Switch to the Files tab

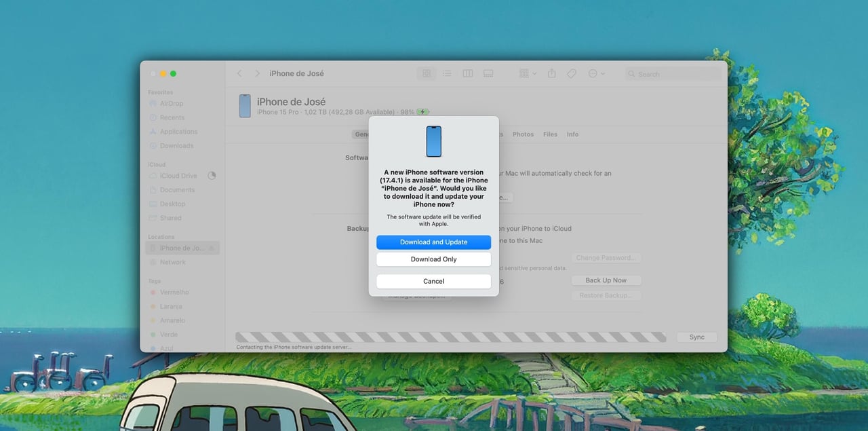pos(550,134)
